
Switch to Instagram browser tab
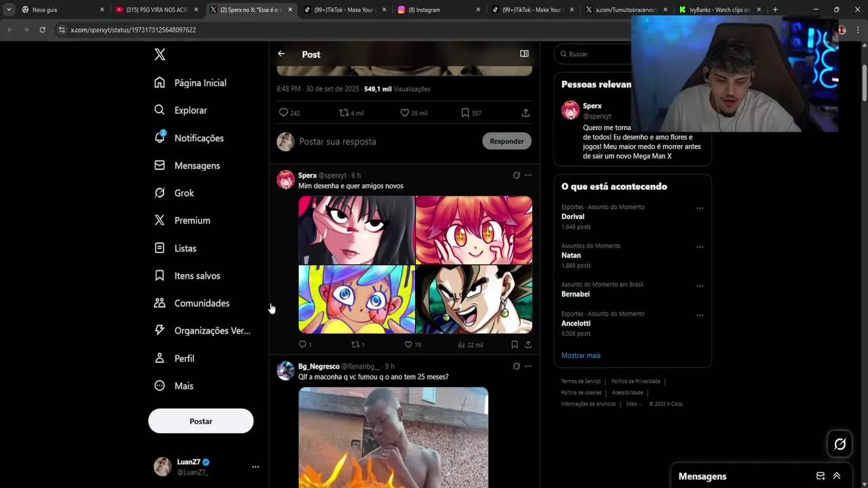439,9
